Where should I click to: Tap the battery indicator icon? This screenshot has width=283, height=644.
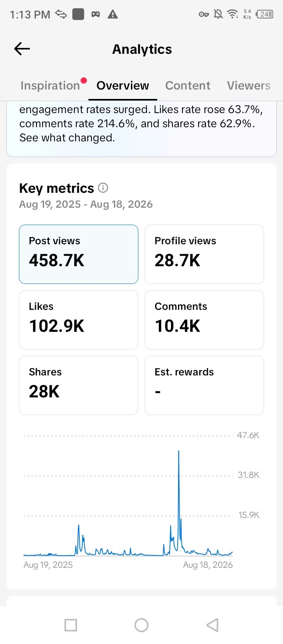pos(265,14)
